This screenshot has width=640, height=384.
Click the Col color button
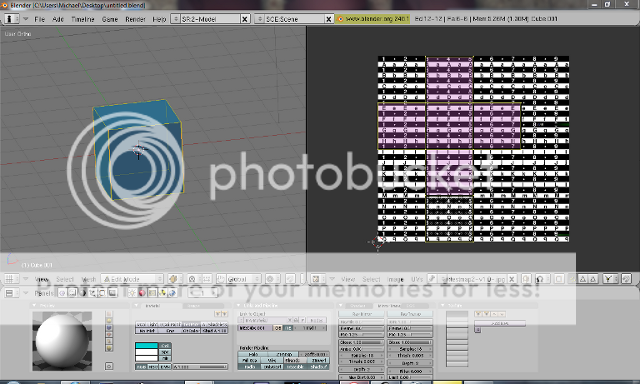tap(165, 346)
